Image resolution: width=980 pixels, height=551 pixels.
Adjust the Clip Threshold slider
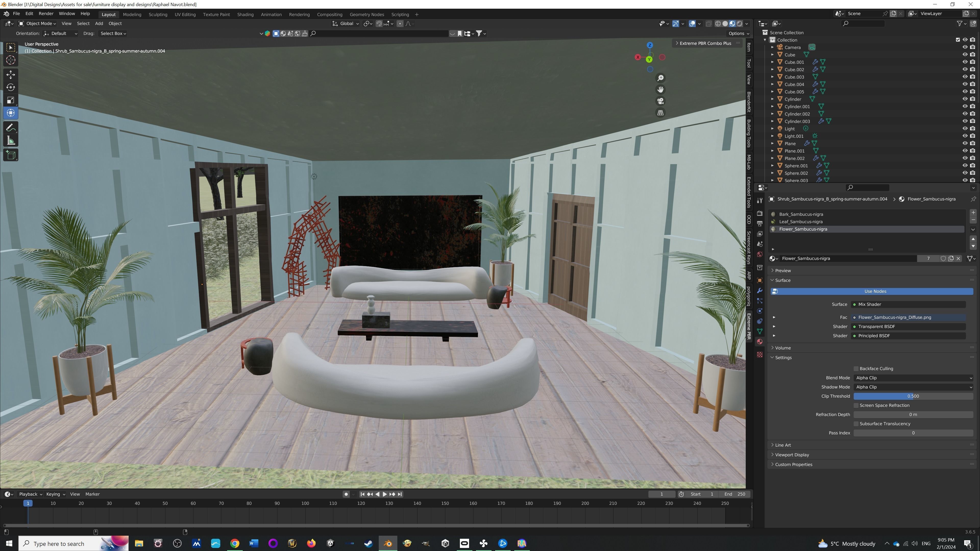[913, 396]
